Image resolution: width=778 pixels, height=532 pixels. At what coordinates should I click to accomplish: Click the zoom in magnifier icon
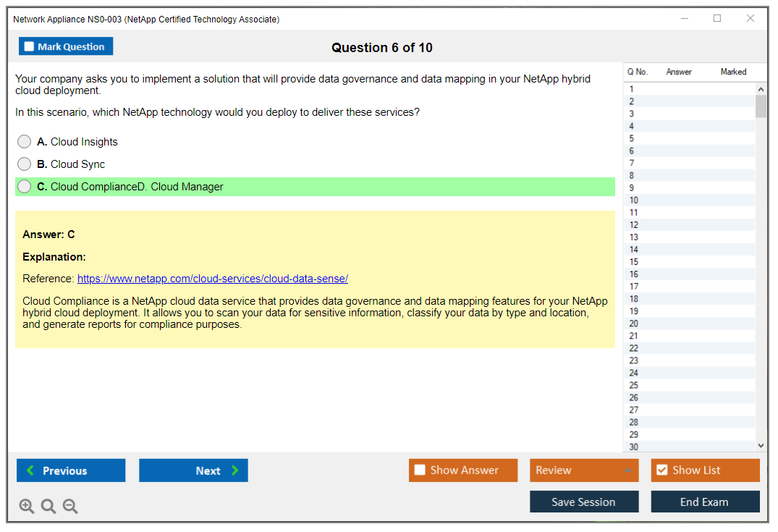point(27,507)
